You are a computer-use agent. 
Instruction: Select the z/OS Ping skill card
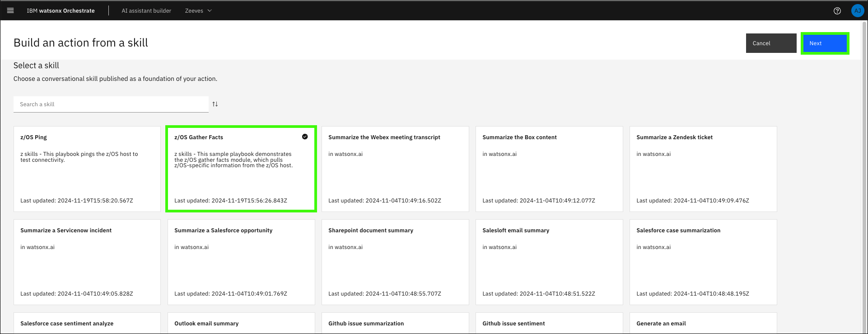tap(87, 169)
